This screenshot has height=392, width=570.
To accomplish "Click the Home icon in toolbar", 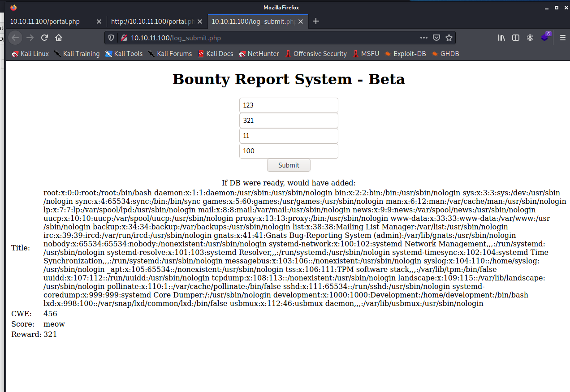I will point(59,38).
